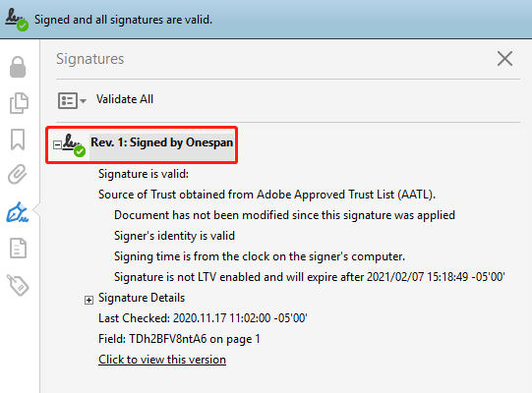Screen dimensions: 532x393
Task: Select the Field TDh2BFV8ntA6 on page 1 entry
Action: (x=179, y=339)
